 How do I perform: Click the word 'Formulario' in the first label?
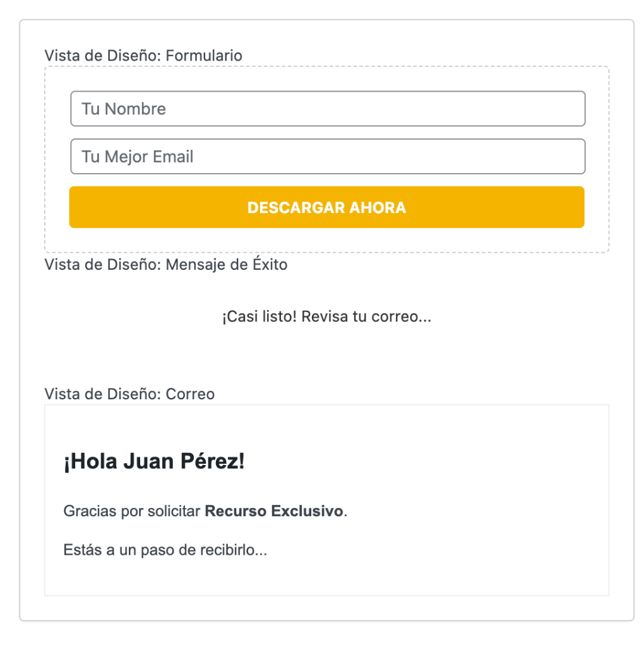tap(203, 56)
